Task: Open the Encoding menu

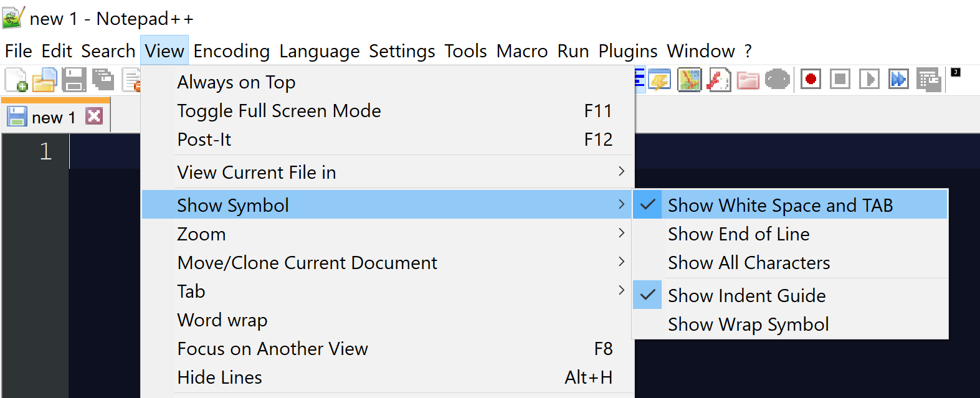Action: [231, 51]
